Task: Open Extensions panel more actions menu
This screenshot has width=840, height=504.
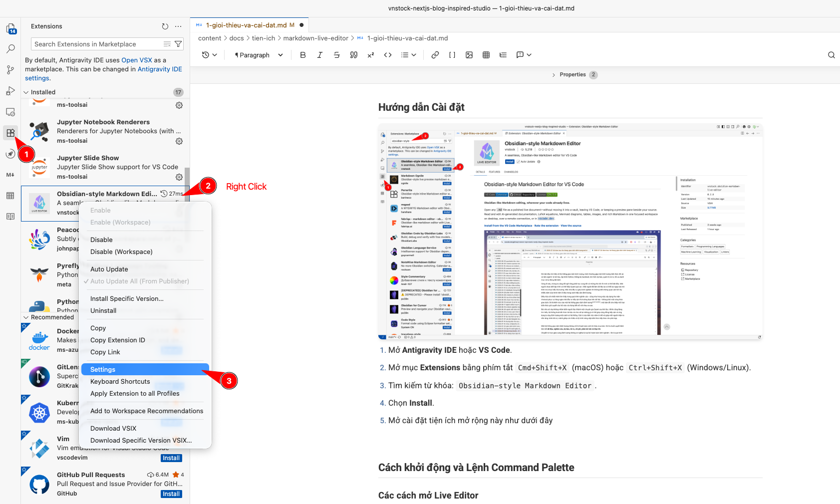Action: tap(178, 26)
